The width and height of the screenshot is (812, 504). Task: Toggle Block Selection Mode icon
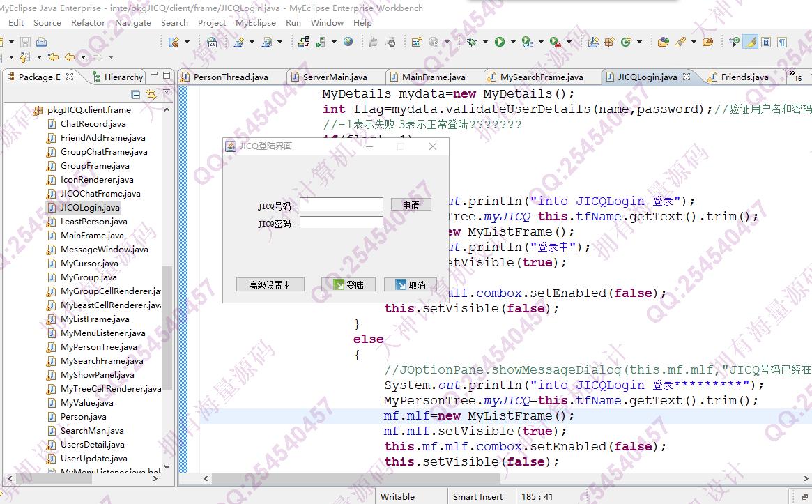pyautogui.click(x=766, y=42)
